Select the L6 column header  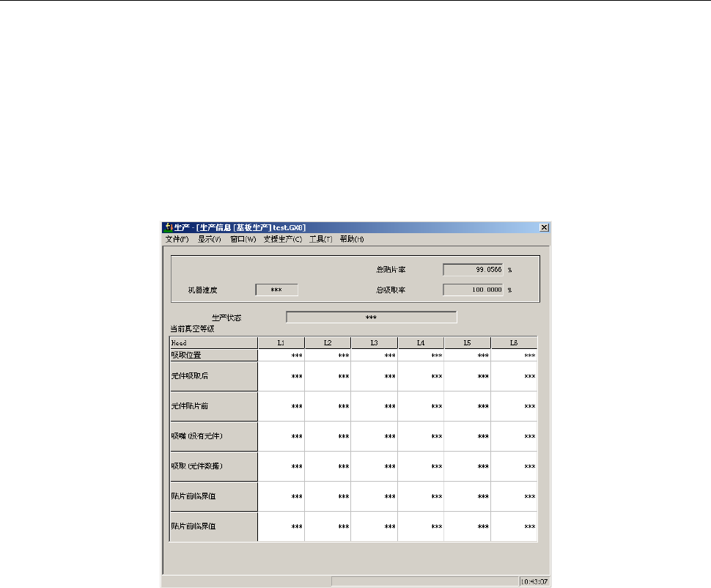point(515,342)
